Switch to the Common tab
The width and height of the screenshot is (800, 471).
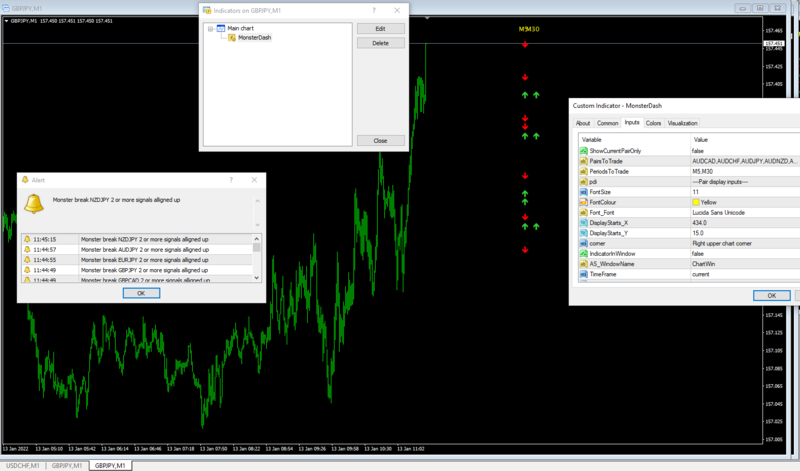point(607,123)
